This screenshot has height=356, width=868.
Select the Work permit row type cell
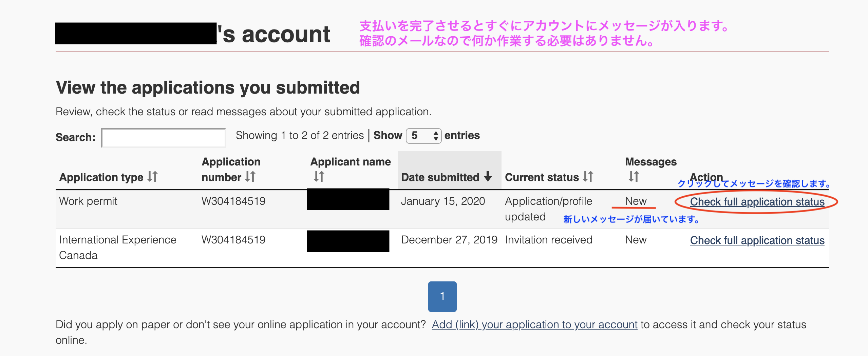pos(88,201)
